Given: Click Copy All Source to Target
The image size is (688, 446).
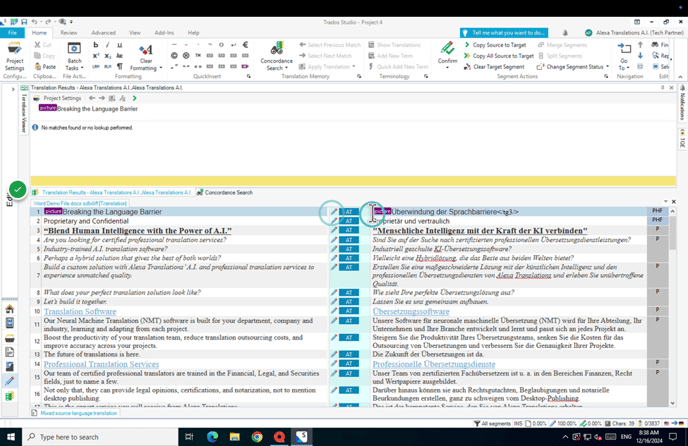Looking at the screenshot, I should coord(499,56).
